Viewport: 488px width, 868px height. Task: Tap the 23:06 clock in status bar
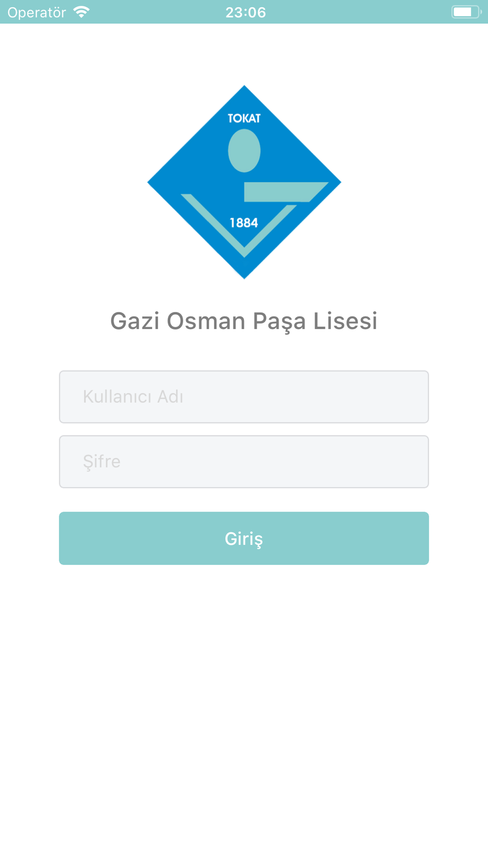point(245,12)
